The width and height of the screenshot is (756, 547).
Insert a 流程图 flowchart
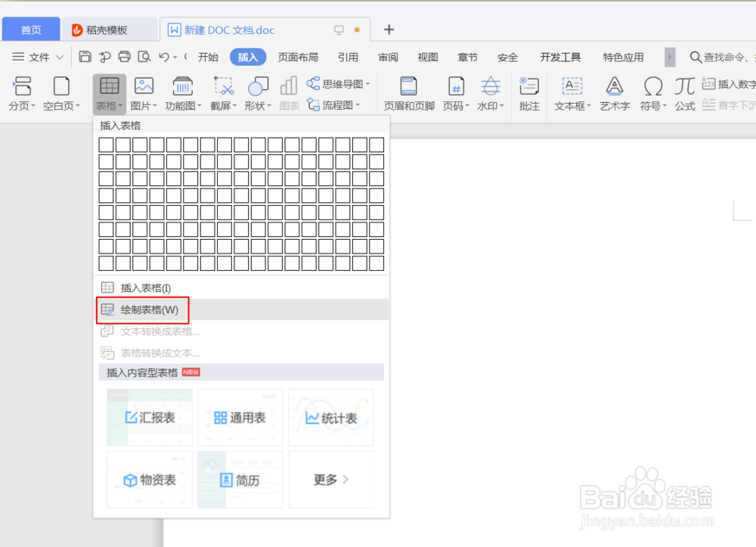[x=336, y=106]
